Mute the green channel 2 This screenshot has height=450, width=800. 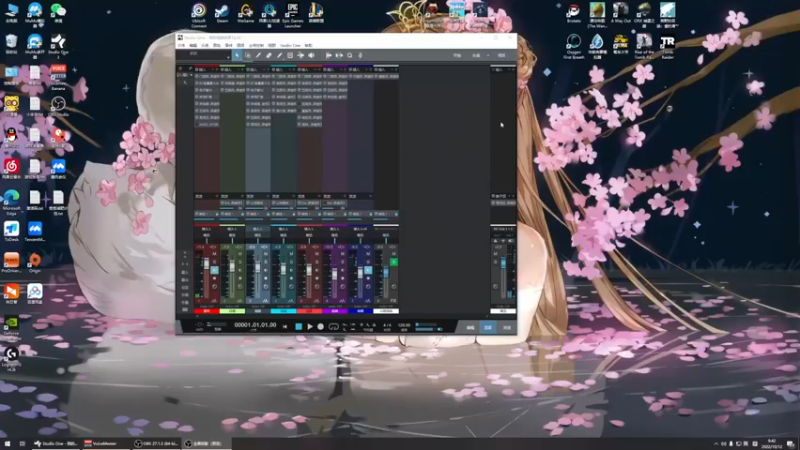click(240, 254)
